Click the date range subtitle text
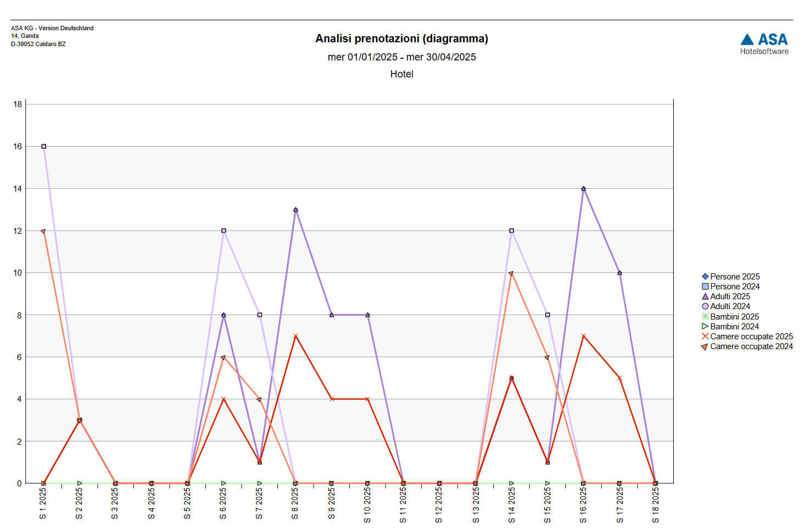Image resolution: width=804 pixels, height=532 pixels. pyautogui.click(x=401, y=57)
